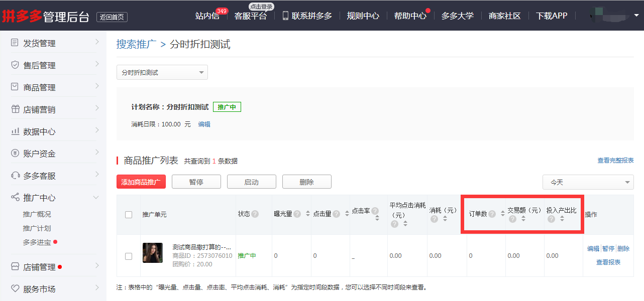Click the 店铺营销 gift icon
Image resolution: width=644 pixels, height=301 pixels.
(x=15, y=109)
